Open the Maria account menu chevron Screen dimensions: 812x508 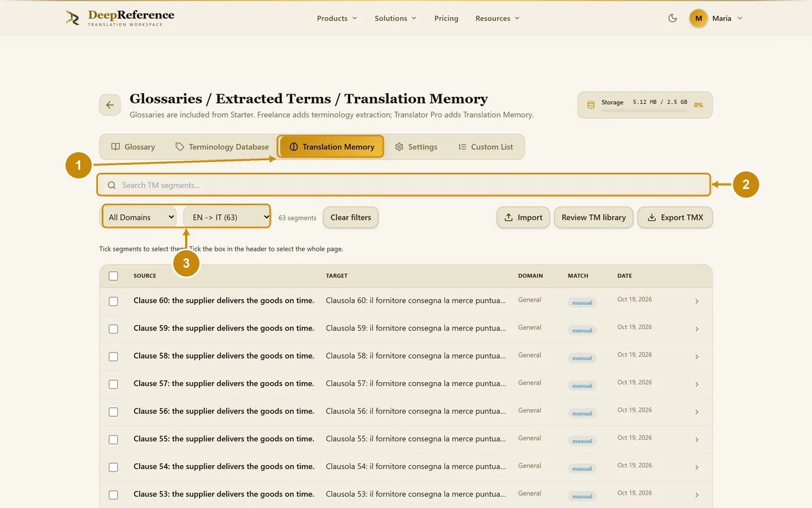click(x=739, y=19)
